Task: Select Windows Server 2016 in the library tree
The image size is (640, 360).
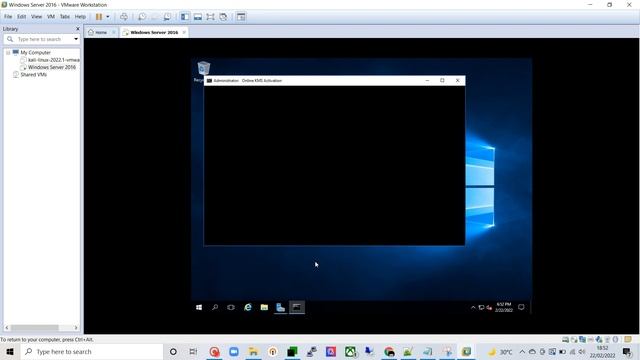Action: pyautogui.click(x=52, y=67)
